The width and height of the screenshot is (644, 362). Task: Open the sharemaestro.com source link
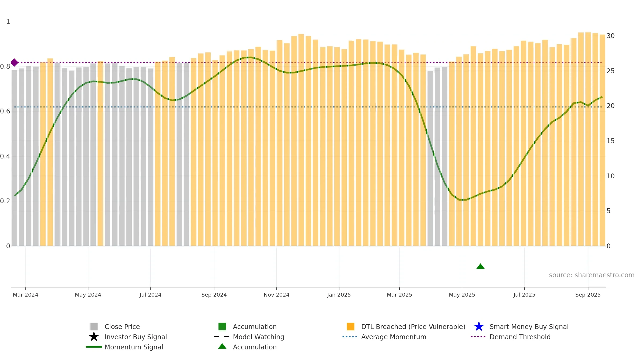tap(592, 275)
